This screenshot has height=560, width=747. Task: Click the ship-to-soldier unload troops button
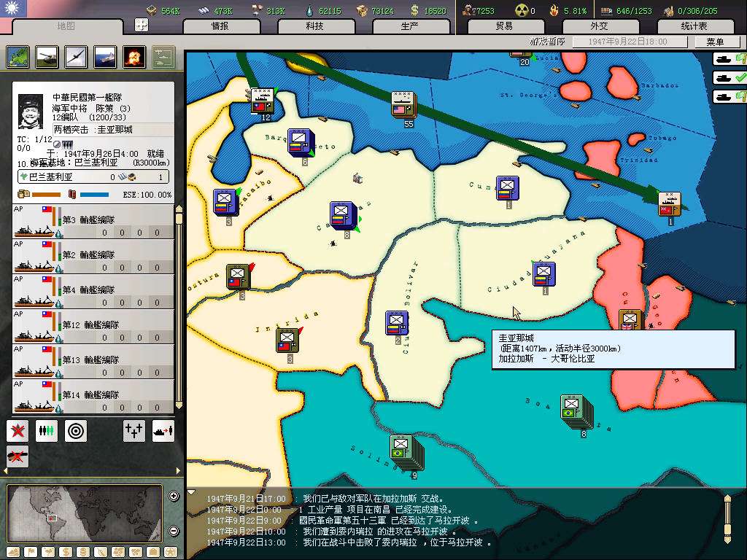pyautogui.click(x=163, y=431)
